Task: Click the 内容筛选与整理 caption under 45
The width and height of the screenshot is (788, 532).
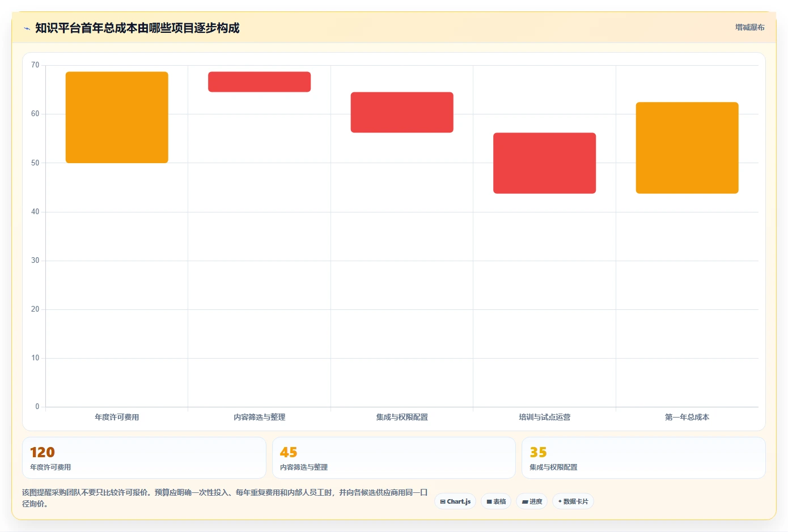Action: pyautogui.click(x=304, y=467)
